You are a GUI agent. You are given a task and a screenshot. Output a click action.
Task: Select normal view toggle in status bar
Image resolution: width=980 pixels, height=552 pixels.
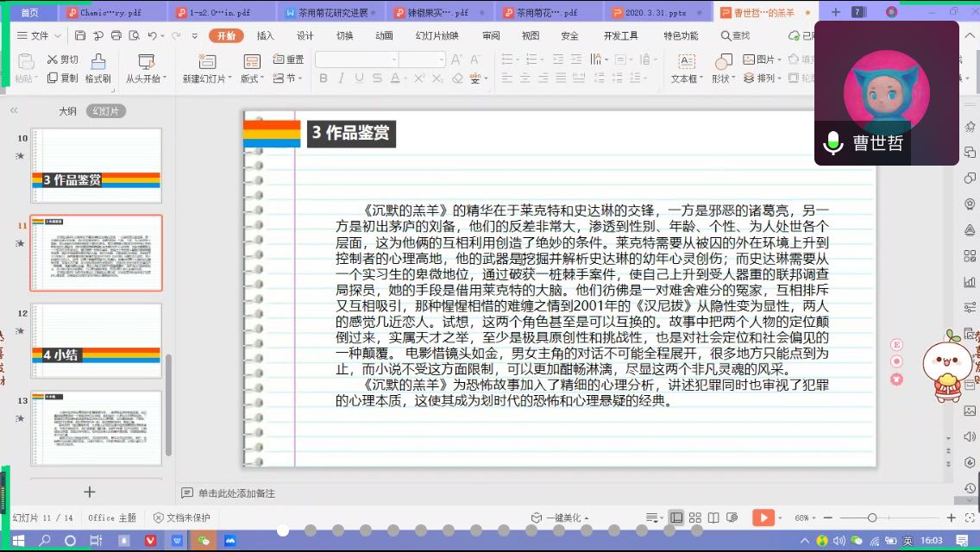[x=676, y=517]
